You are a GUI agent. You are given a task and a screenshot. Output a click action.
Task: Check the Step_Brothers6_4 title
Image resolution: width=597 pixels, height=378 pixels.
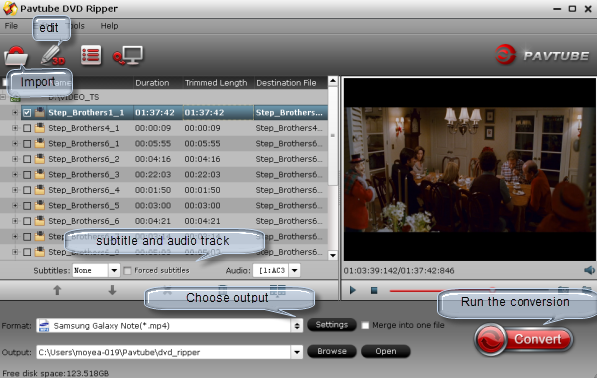click(x=27, y=190)
